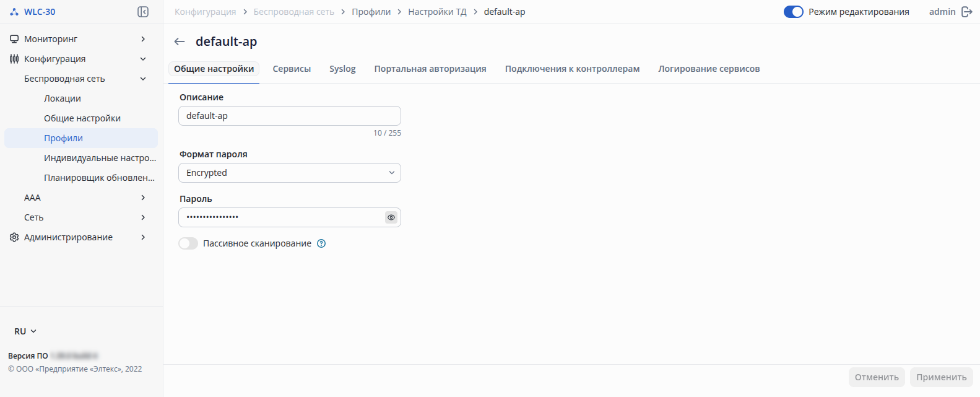980x397 pixels.
Task: Open Подключения к контроллерам tab
Action: tap(572, 69)
